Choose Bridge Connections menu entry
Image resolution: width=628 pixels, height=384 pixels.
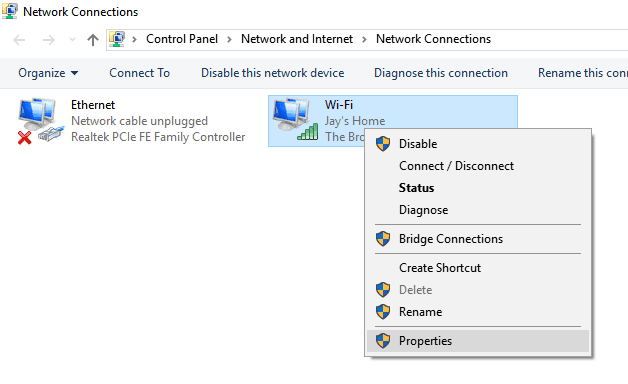click(x=478, y=239)
